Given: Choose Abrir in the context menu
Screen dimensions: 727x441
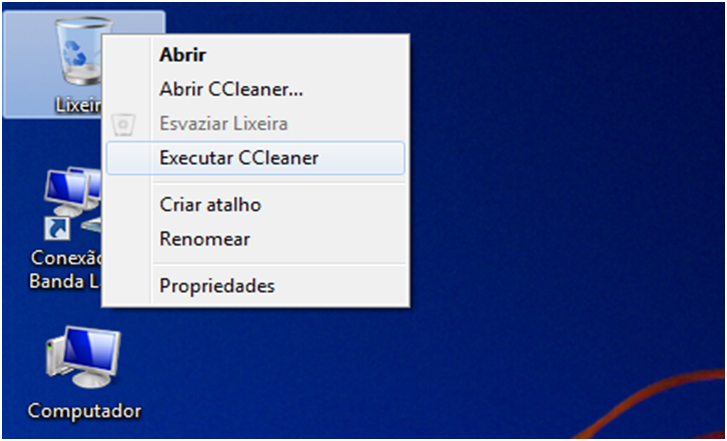Looking at the screenshot, I should pyautogui.click(x=255, y=55).
